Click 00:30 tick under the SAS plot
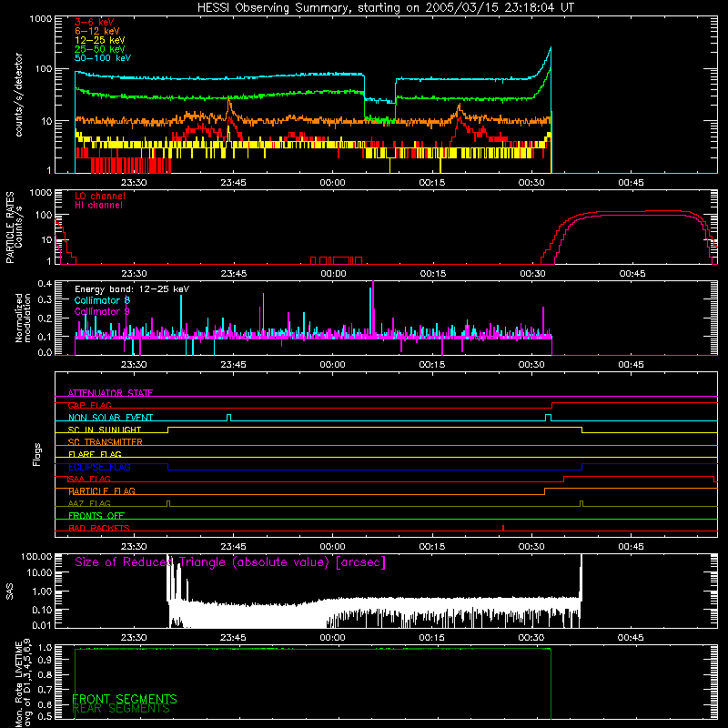 (531, 638)
